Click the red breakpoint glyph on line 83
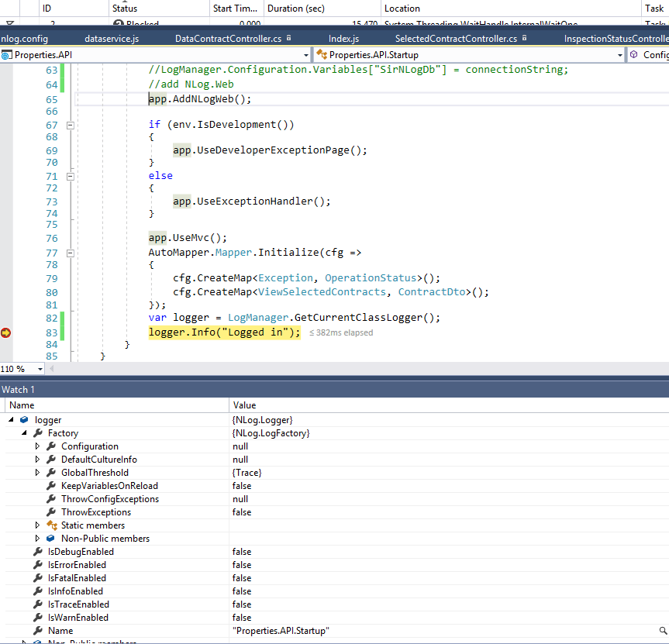 (5, 332)
